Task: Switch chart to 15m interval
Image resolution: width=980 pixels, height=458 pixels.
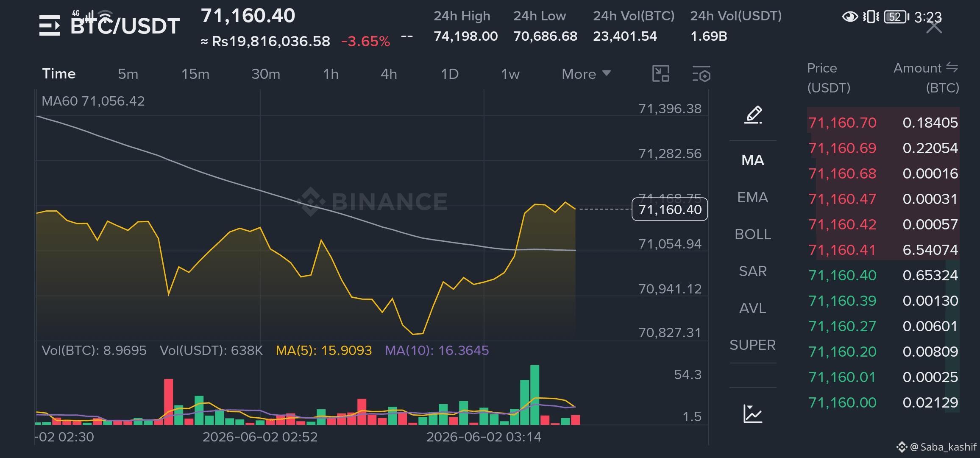Action: tap(195, 74)
